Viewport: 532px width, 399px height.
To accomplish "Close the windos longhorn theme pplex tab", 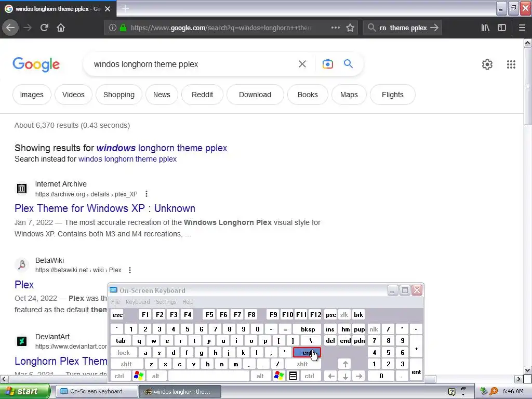I will [108, 9].
